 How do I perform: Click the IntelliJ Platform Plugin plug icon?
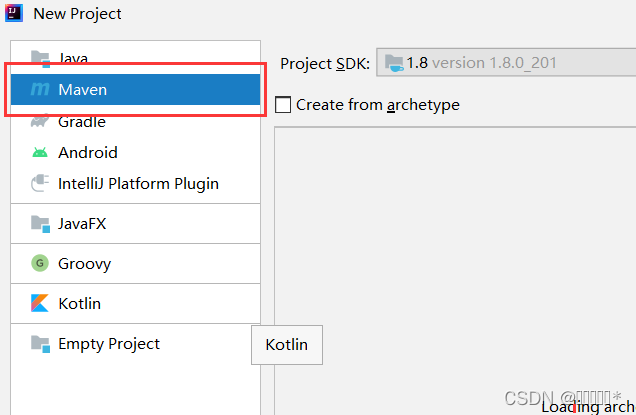(40, 183)
